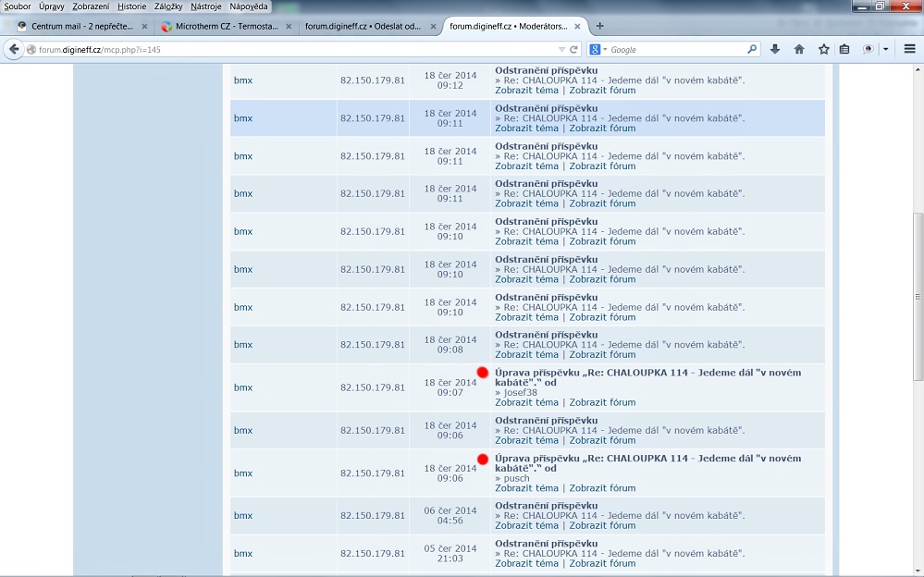Image resolution: width=924 pixels, height=577 pixels.
Task: Click the browser back arrow button
Action: [x=14, y=49]
